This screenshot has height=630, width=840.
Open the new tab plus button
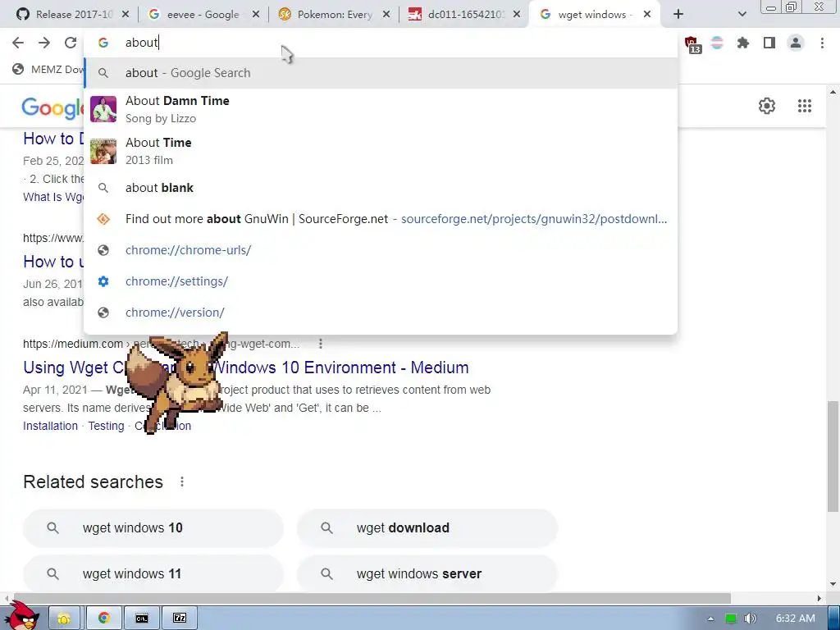(x=678, y=15)
